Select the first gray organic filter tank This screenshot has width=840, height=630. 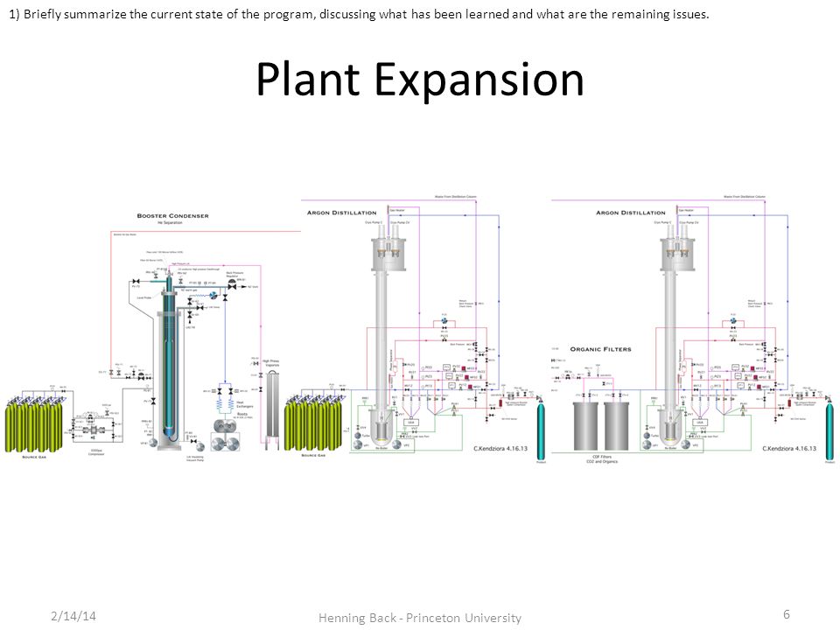pos(585,426)
